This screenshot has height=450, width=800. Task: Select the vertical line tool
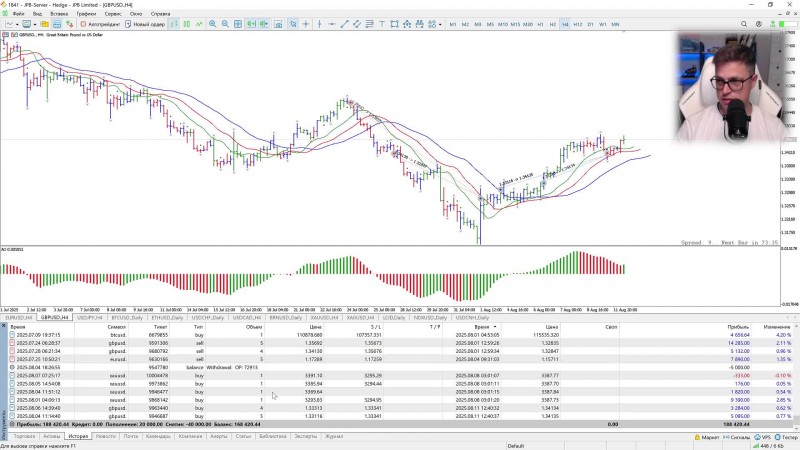coord(319,24)
